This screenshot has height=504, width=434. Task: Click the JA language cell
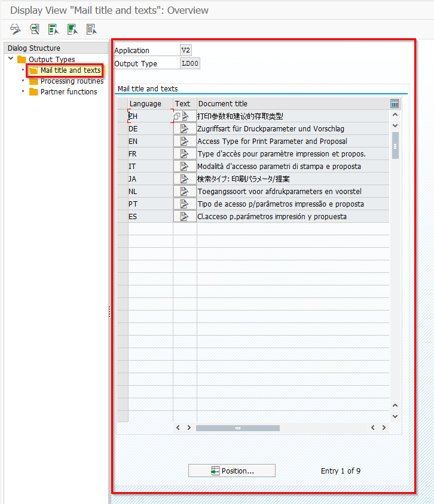(151, 179)
